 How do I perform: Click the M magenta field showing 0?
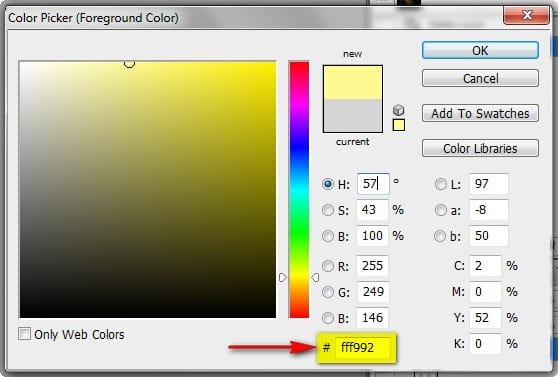[x=485, y=292]
